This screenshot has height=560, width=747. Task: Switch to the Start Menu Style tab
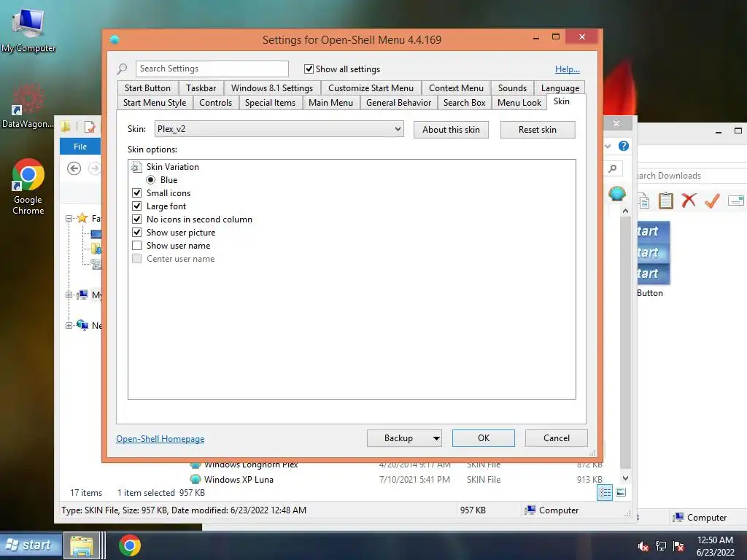click(x=155, y=103)
